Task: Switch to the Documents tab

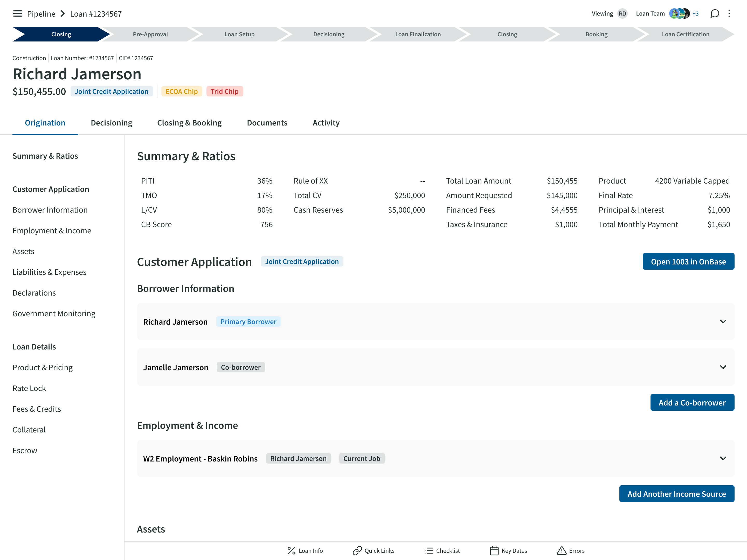Action: click(x=267, y=123)
